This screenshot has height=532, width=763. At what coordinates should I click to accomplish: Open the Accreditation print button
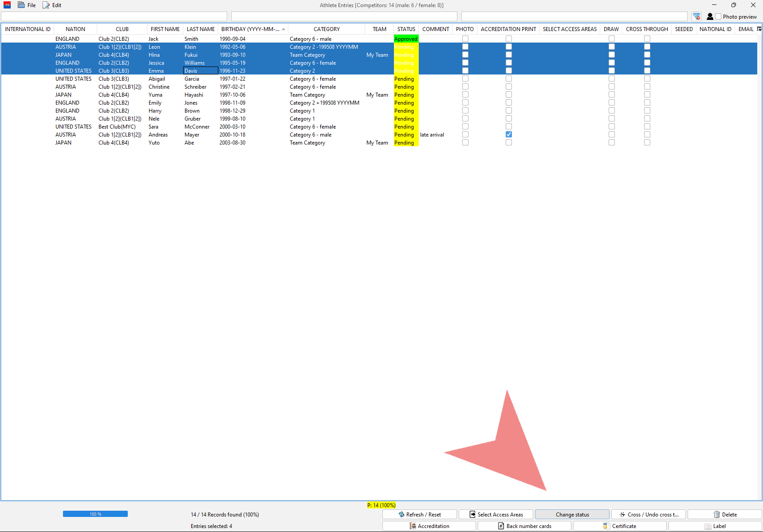(429, 526)
